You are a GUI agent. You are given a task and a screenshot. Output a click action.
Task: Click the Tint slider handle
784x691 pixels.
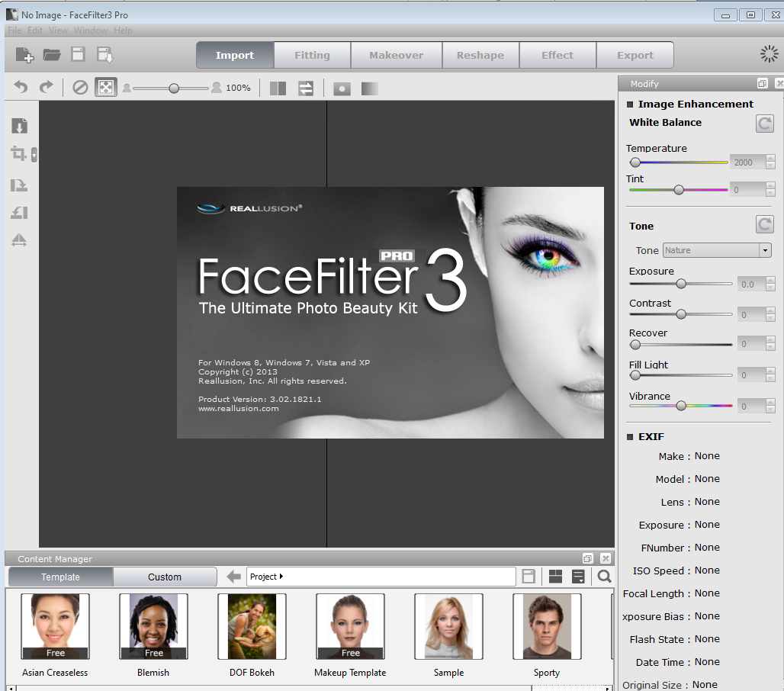679,190
